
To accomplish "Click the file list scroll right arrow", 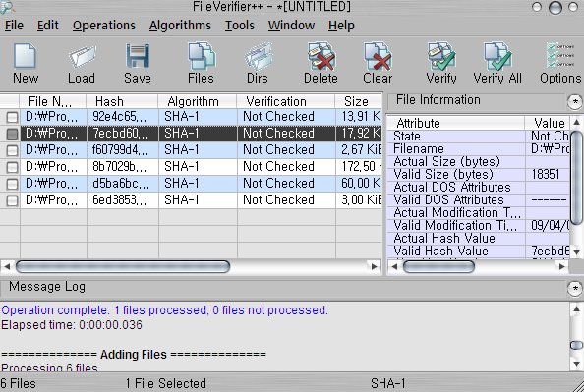I will 375,266.
